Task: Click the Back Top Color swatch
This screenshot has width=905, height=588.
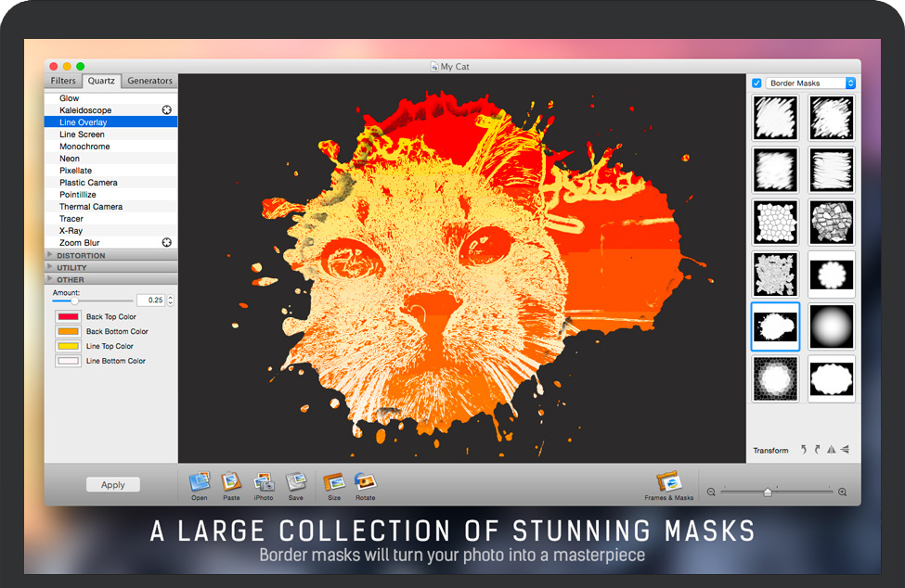Action: point(68,317)
